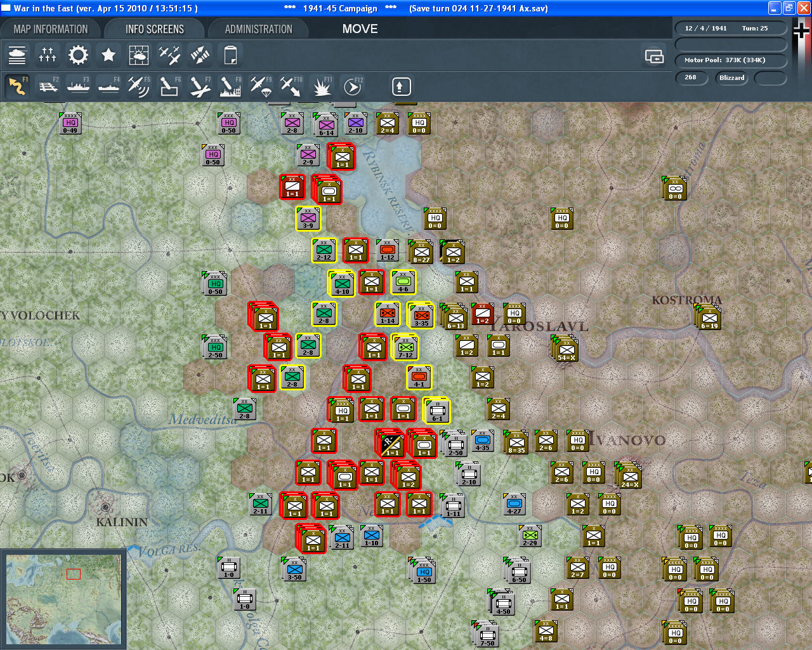Click the F11 explosion icon

click(322, 86)
